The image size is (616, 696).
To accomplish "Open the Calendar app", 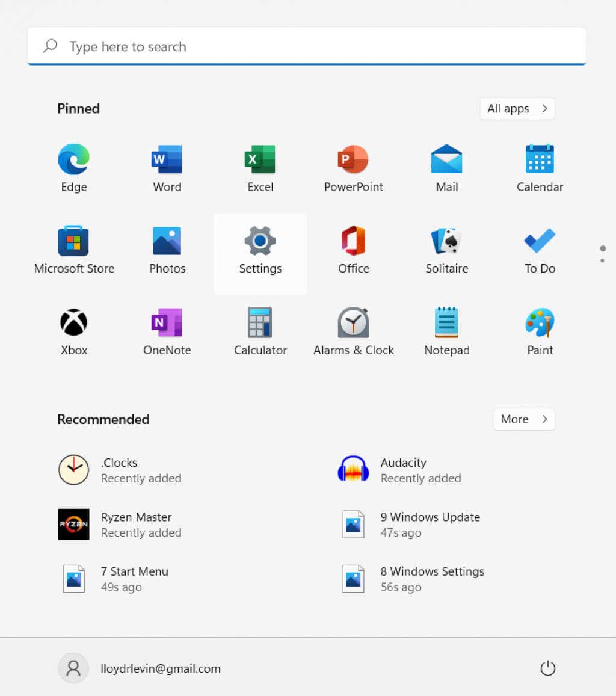I will pyautogui.click(x=540, y=168).
